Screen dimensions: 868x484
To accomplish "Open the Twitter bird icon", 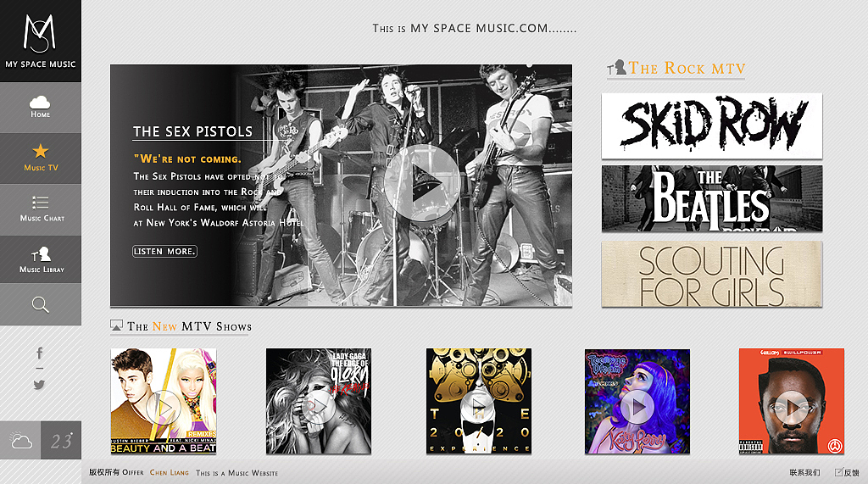I will tap(39, 384).
